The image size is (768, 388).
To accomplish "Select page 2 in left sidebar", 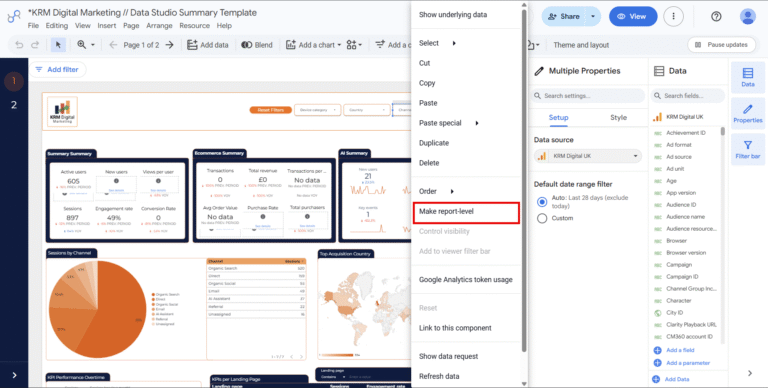I will [x=14, y=105].
